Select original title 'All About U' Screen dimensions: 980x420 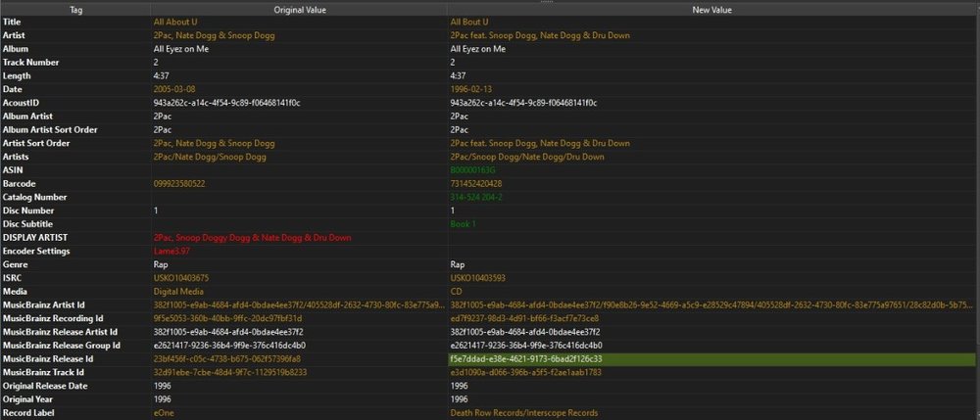click(x=174, y=22)
